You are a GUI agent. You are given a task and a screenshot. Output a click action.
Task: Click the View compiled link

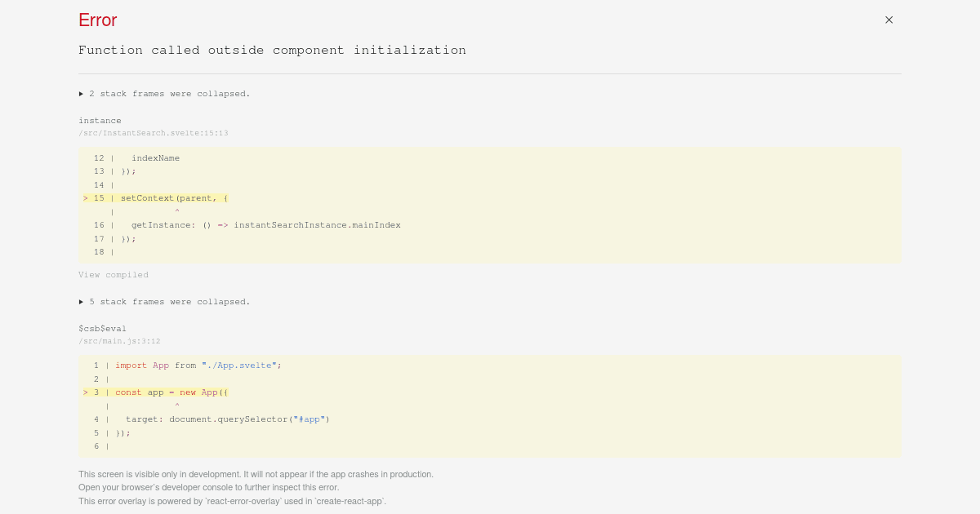[114, 275]
